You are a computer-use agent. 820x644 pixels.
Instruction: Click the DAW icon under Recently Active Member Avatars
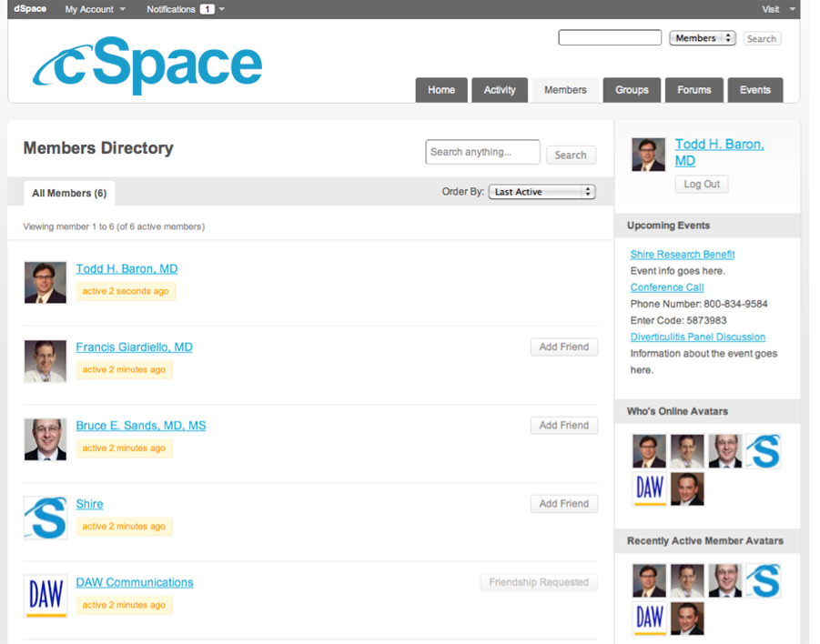(x=650, y=619)
